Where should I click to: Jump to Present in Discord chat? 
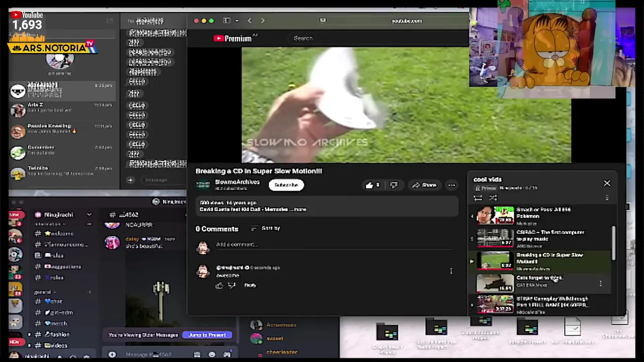(x=207, y=335)
